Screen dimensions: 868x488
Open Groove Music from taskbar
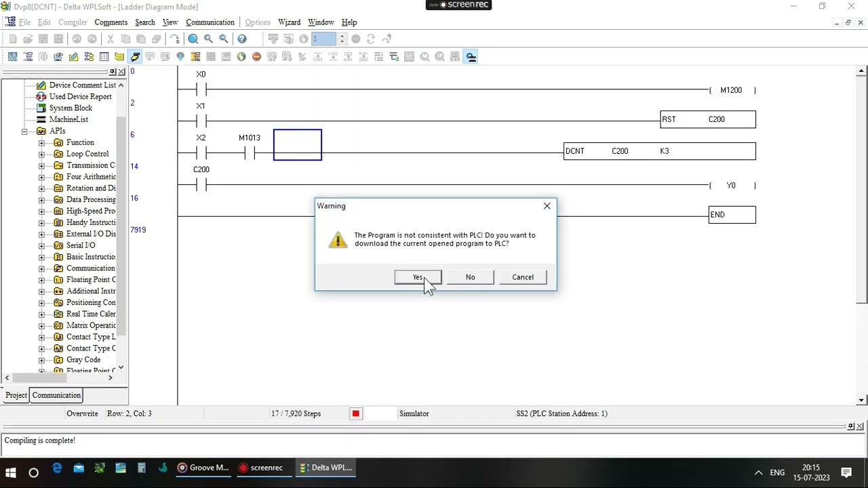[203, 468]
